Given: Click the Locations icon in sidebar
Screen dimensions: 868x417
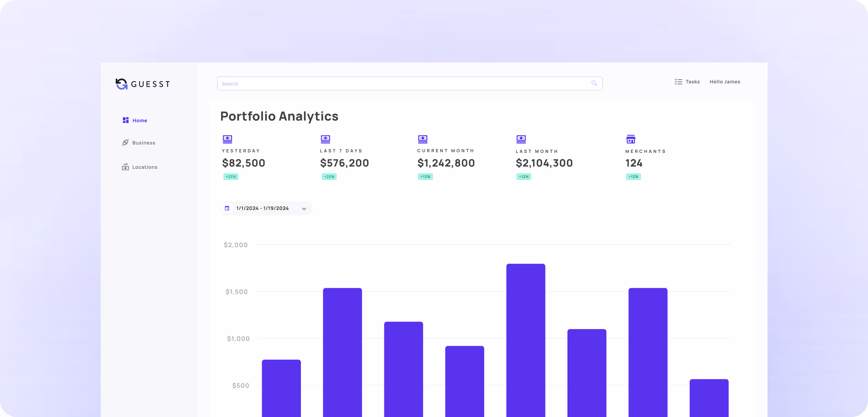Looking at the screenshot, I should click(x=125, y=167).
